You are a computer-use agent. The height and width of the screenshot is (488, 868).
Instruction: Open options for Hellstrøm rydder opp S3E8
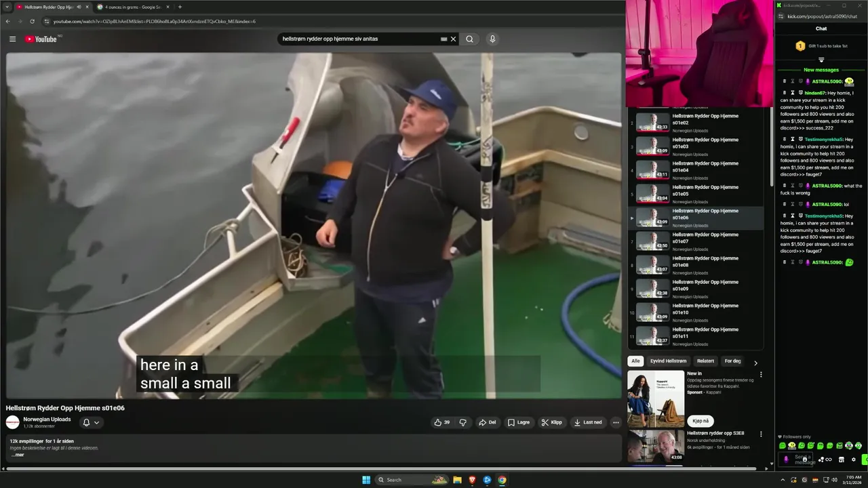(761, 434)
